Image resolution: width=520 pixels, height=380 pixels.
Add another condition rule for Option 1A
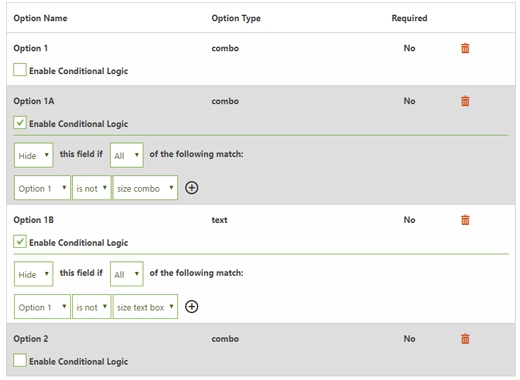click(192, 188)
